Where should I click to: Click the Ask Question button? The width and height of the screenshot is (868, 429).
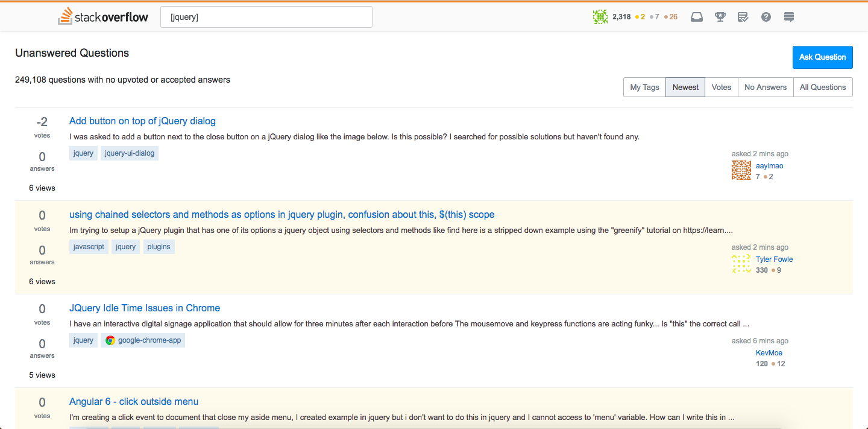tap(822, 57)
